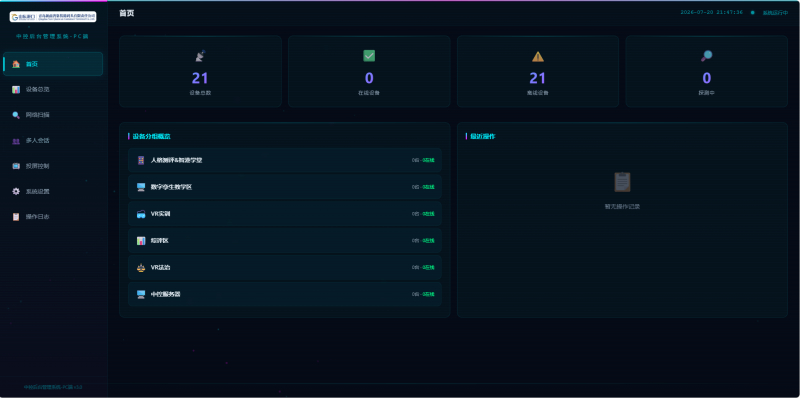
Task: Click the satellite dish icon above 设备总数
Action: pos(200,56)
